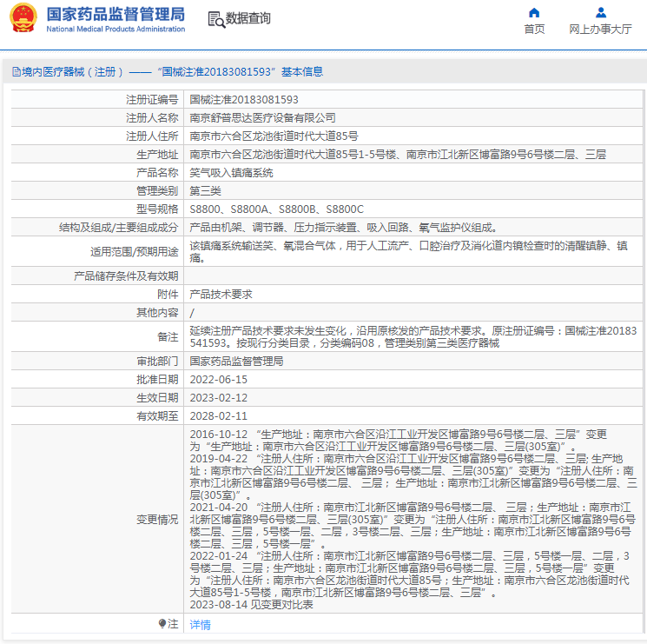Screen dimensions: 647x644
Task: Go to the 首页 text link
Action: pyautogui.click(x=534, y=30)
